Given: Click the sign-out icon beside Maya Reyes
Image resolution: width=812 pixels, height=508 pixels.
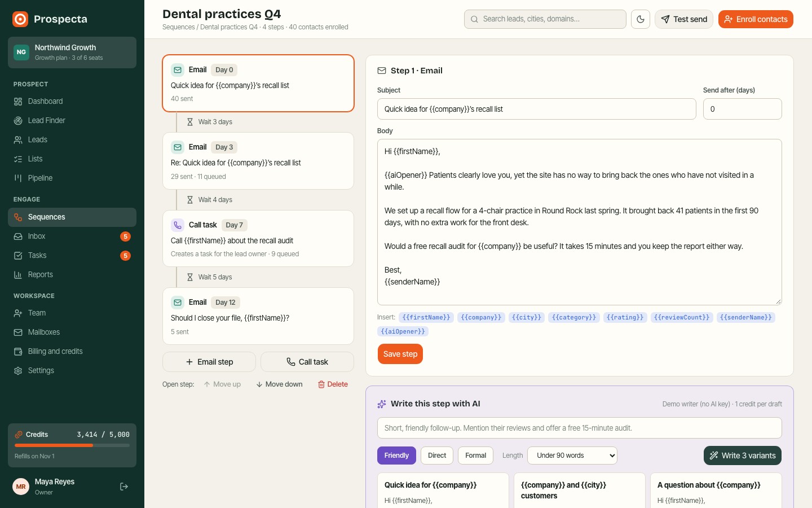Looking at the screenshot, I should (x=124, y=487).
